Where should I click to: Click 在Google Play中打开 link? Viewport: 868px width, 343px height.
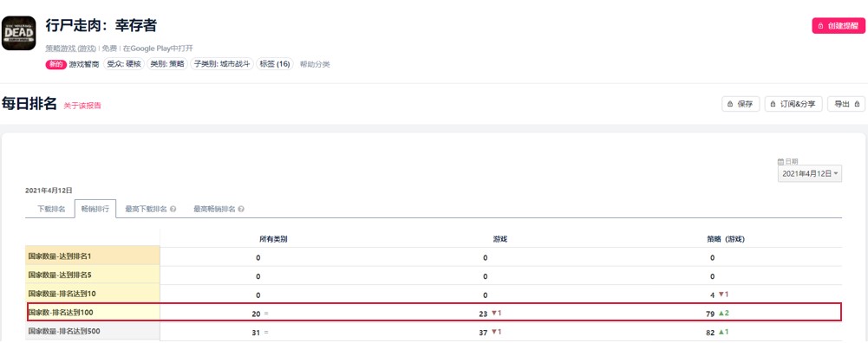click(x=158, y=49)
